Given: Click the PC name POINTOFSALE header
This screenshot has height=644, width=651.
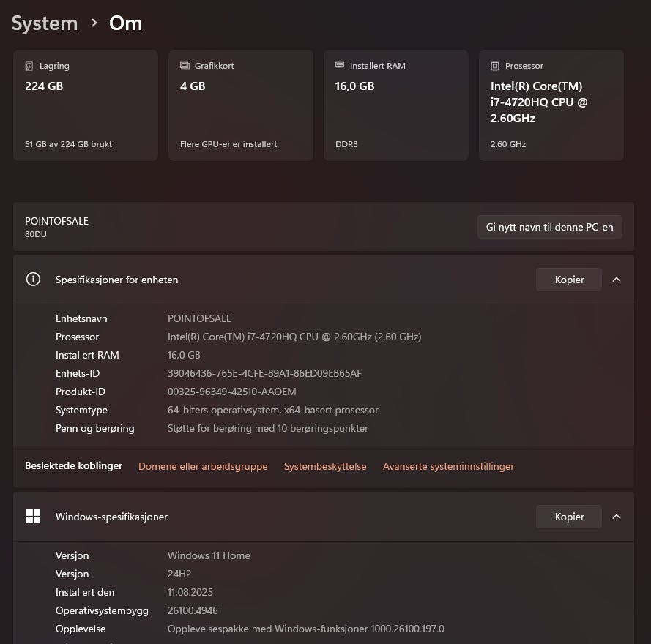Looking at the screenshot, I should coord(56,221).
